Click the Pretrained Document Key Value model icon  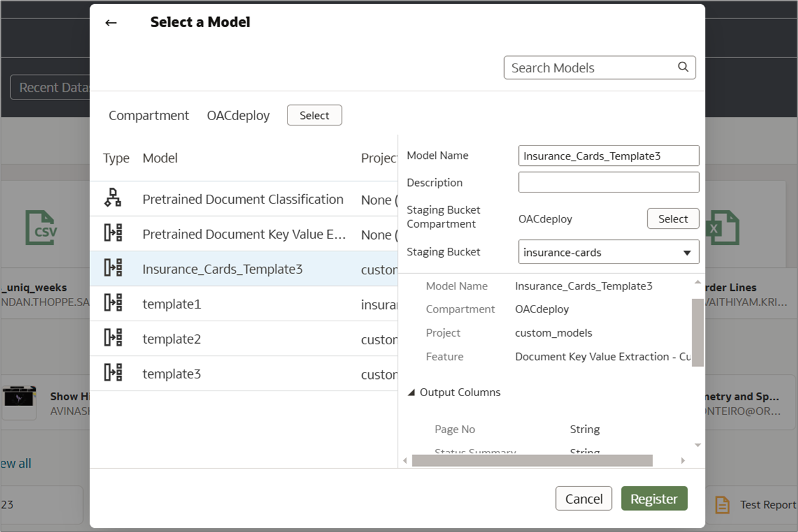coord(113,233)
